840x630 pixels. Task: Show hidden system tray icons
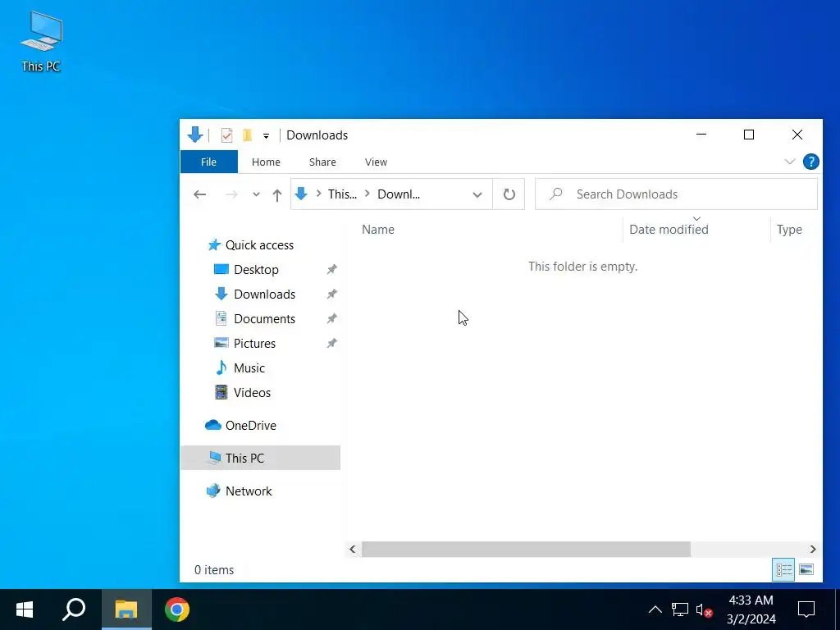[655, 609]
